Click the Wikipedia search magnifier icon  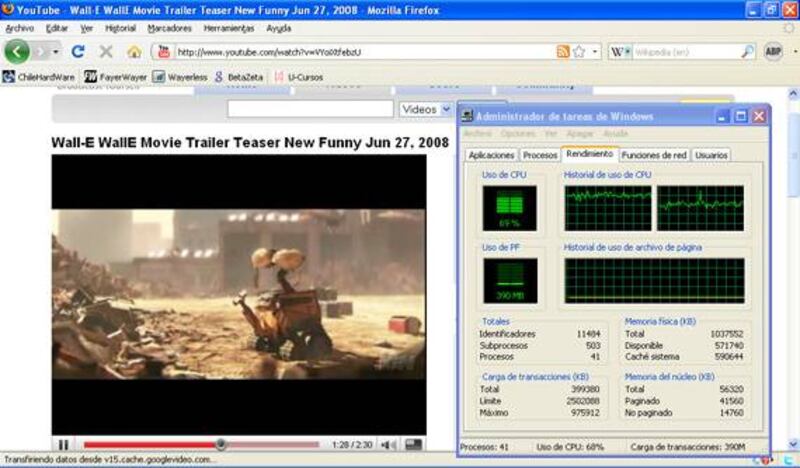coord(747,51)
